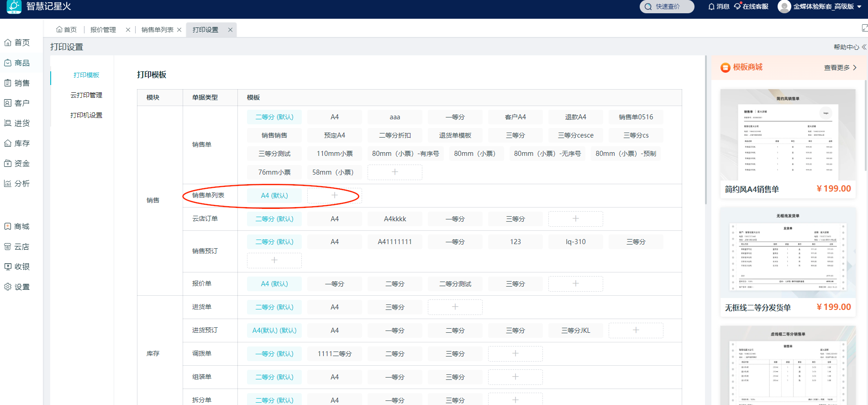The image size is (868, 405).
Task: Switch to the 报价管理 tab
Action: coord(103,30)
